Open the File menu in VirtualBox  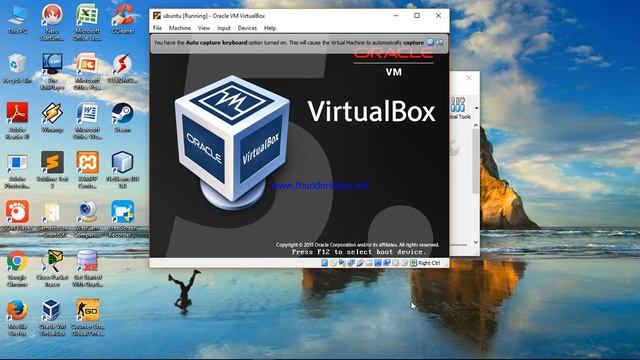coord(157,28)
